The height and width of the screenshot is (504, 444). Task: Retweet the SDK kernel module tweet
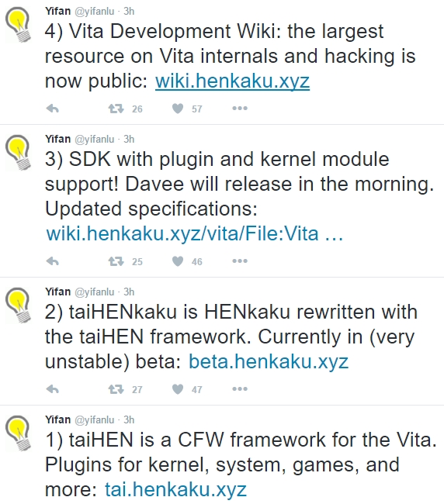(x=116, y=261)
